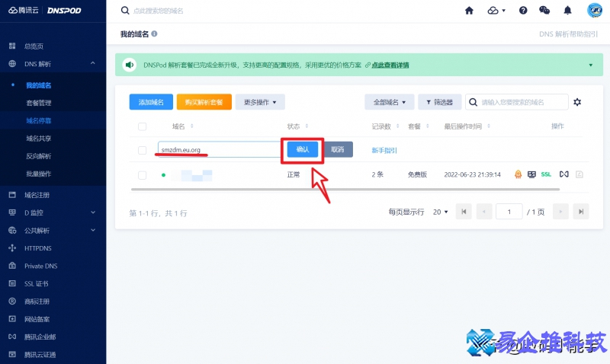This screenshot has width=610, height=364.
Task: Open the 全部域名 filter dropdown
Action: click(x=390, y=102)
